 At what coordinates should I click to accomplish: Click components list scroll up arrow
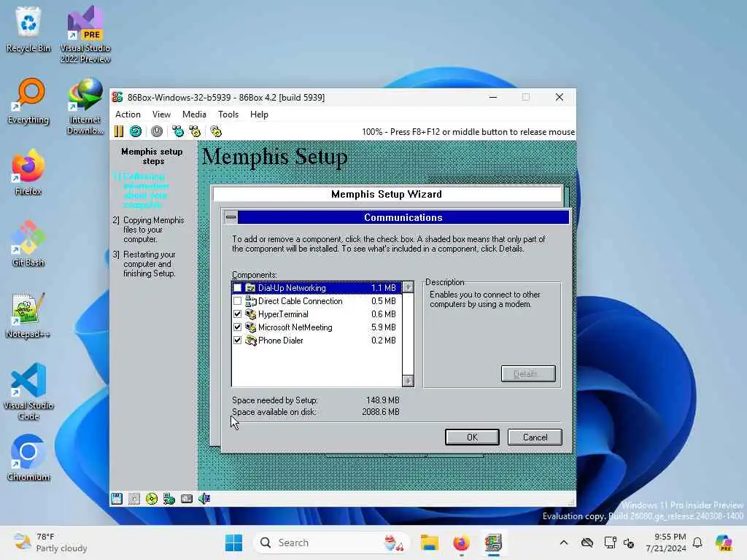[408, 287]
